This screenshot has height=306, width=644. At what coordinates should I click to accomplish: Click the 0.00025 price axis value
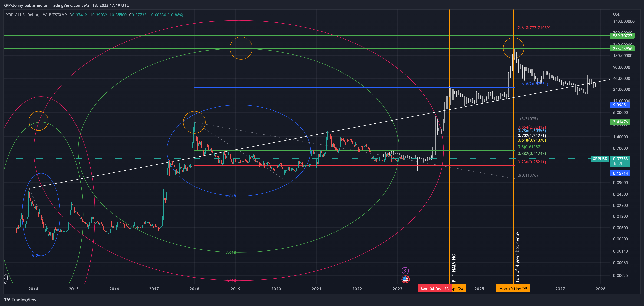pyautogui.click(x=620, y=275)
